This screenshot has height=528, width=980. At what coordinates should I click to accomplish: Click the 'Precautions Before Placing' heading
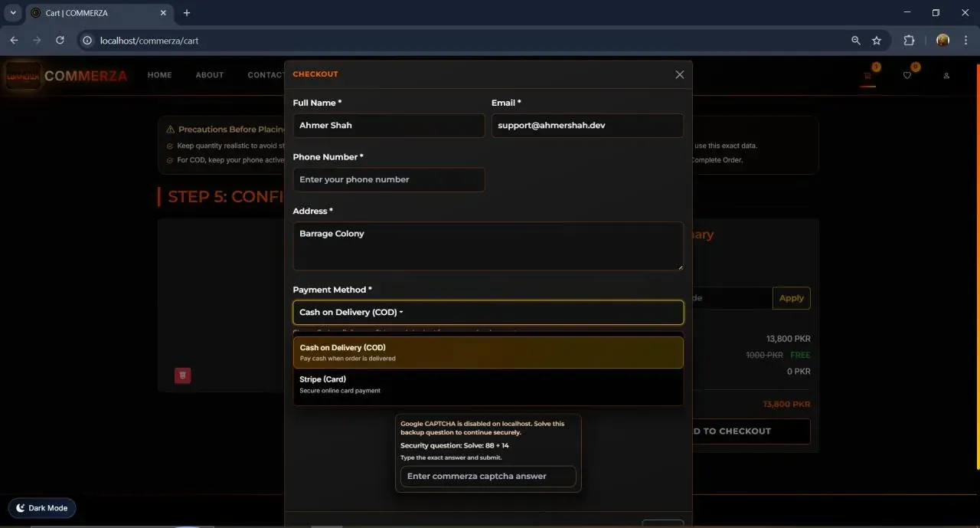click(x=231, y=130)
